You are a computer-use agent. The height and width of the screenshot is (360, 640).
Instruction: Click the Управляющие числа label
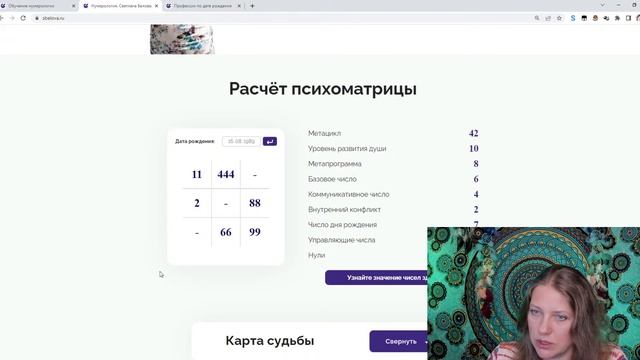(342, 240)
